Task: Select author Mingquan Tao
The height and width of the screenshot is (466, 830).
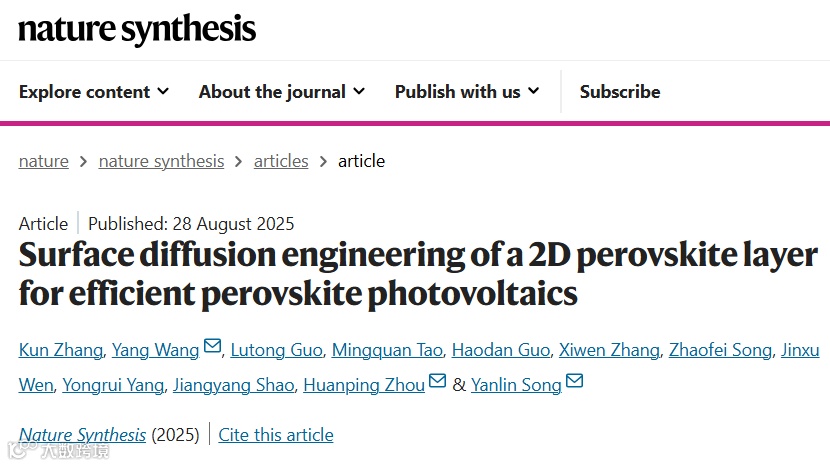Action: click(x=386, y=350)
